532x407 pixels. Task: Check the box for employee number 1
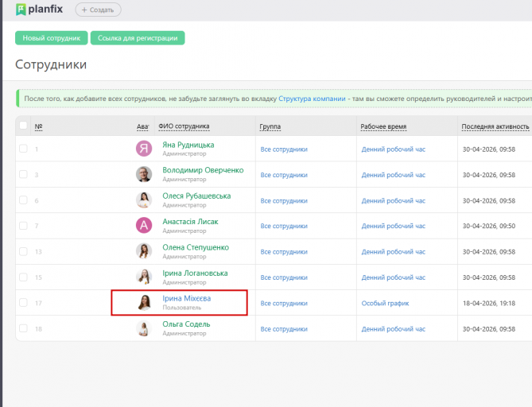click(23, 149)
